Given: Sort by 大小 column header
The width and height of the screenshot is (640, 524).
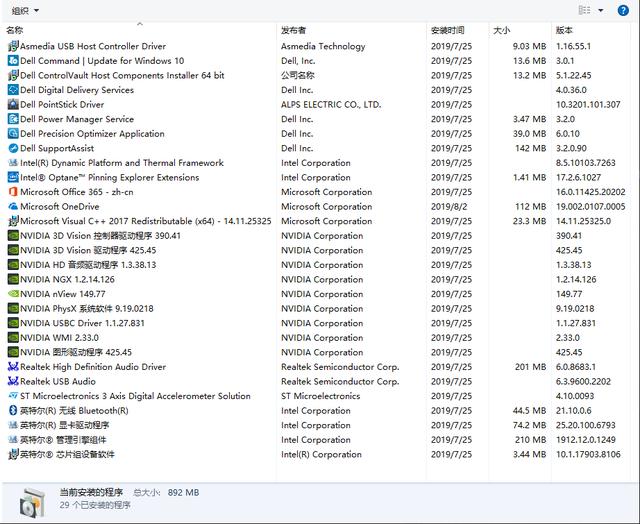Looking at the screenshot, I should (x=502, y=30).
